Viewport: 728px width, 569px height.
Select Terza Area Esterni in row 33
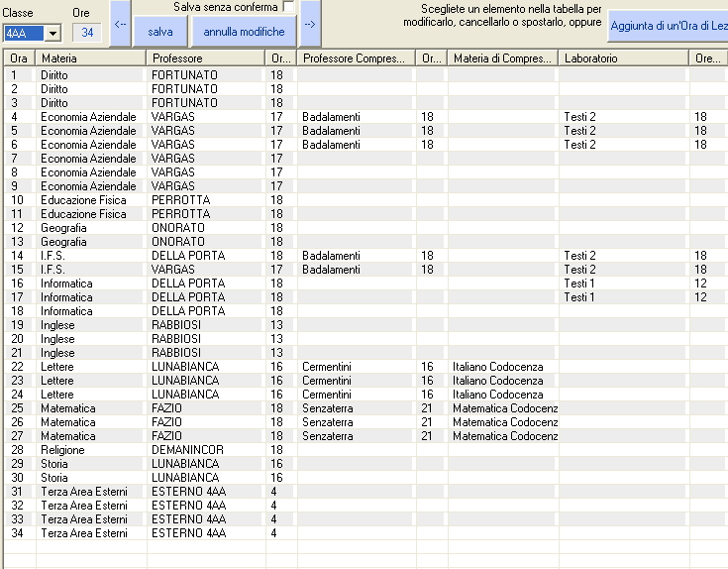coord(84,519)
